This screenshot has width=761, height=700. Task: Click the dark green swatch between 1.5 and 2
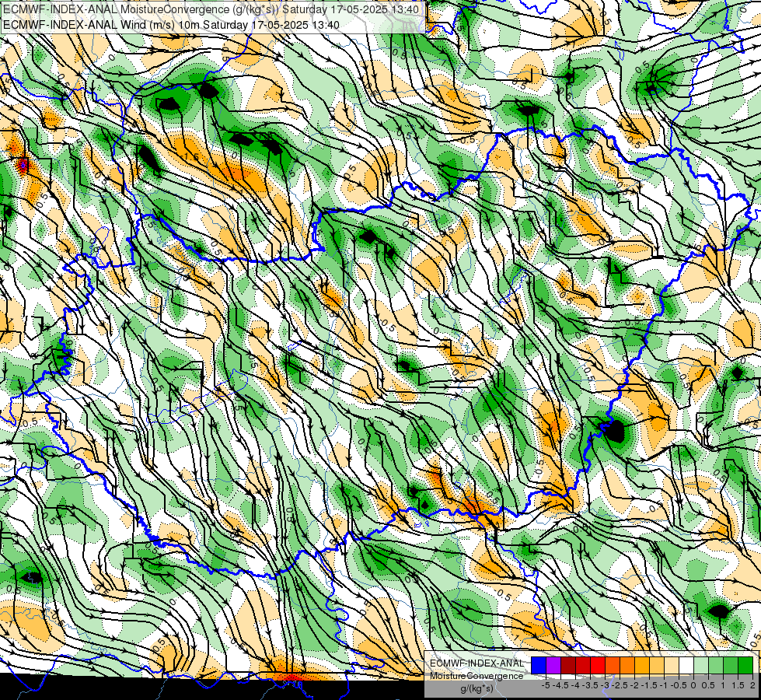point(745,666)
